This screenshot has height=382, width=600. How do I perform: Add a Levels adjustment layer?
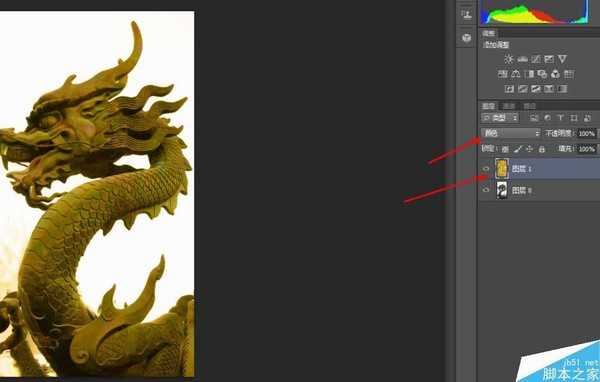tap(522, 59)
